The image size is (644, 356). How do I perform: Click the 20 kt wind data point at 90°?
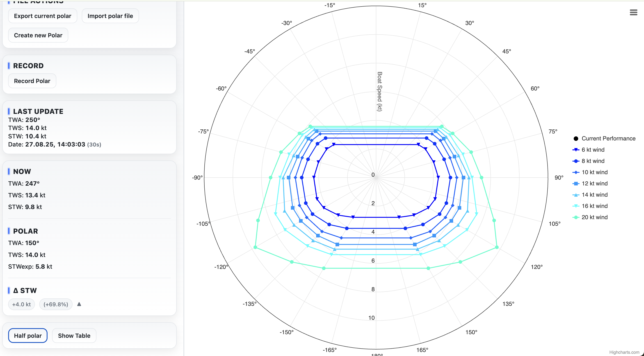(482, 178)
